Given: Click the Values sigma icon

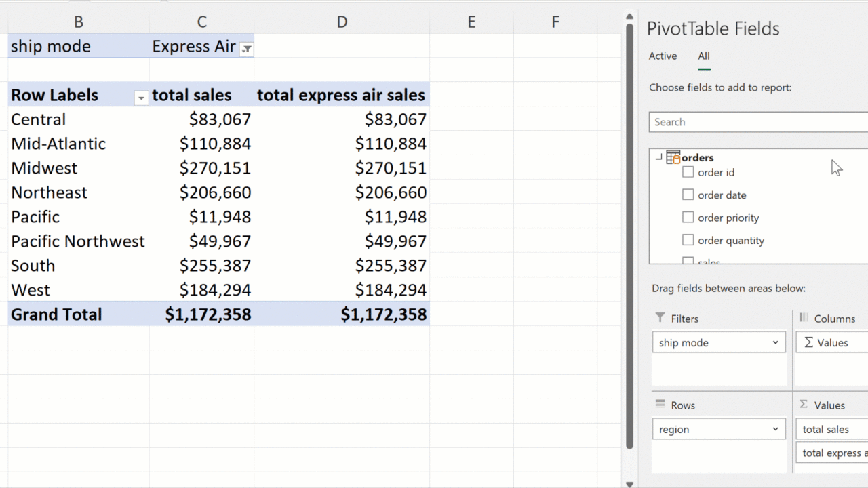Looking at the screenshot, I should pos(804,405).
